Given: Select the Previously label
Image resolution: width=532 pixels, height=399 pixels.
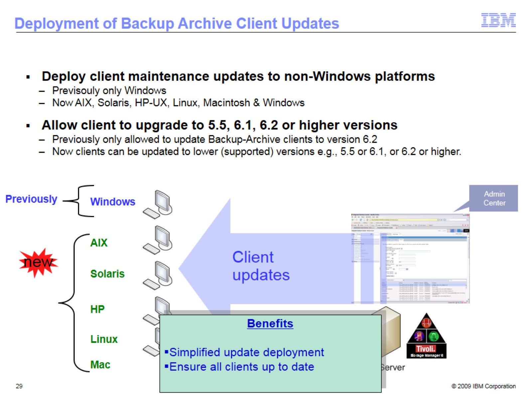Looking at the screenshot, I should point(31,199).
